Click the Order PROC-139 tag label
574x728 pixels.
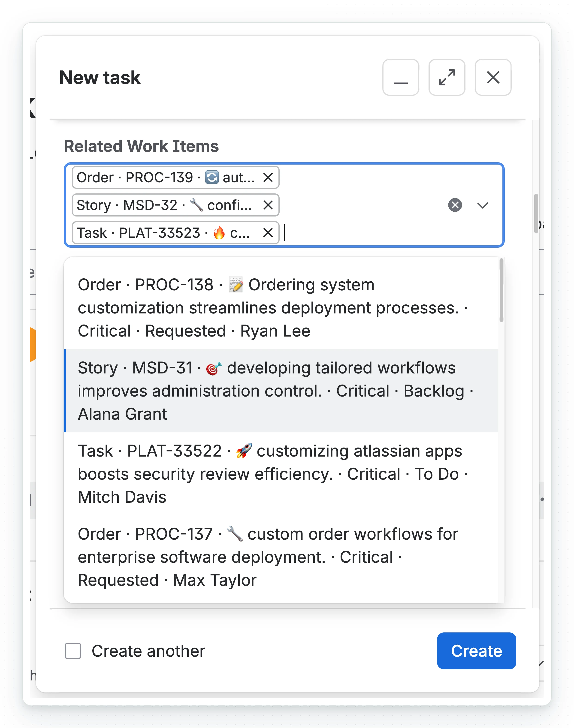(x=166, y=177)
